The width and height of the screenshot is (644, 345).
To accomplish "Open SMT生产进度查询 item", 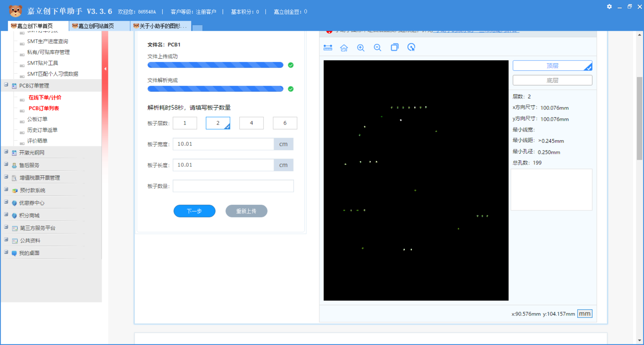I will pyautogui.click(x=48, y=41).
